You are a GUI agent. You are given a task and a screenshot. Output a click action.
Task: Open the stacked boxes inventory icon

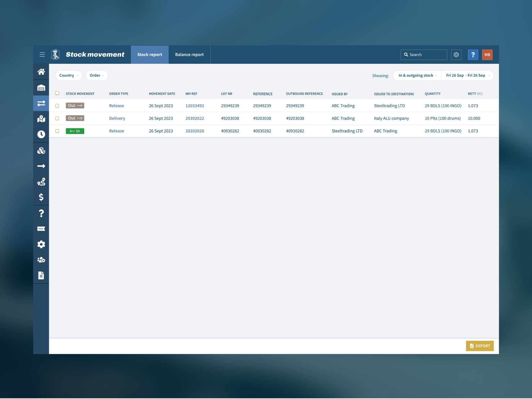[41, 151]
